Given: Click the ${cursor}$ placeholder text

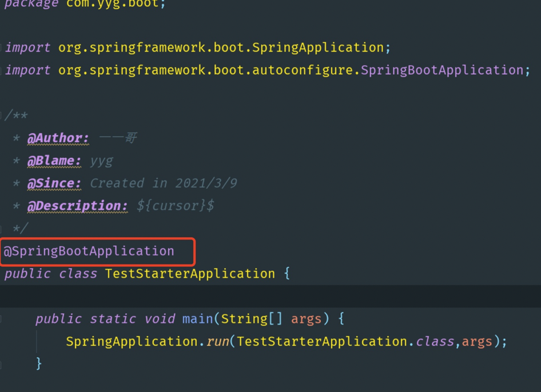Looking at the screenshot, I should click(175, 206).
